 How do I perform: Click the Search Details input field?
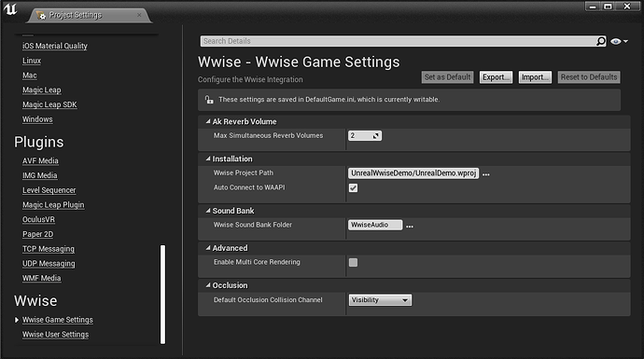pyautogui.click(x=398, y=41)
